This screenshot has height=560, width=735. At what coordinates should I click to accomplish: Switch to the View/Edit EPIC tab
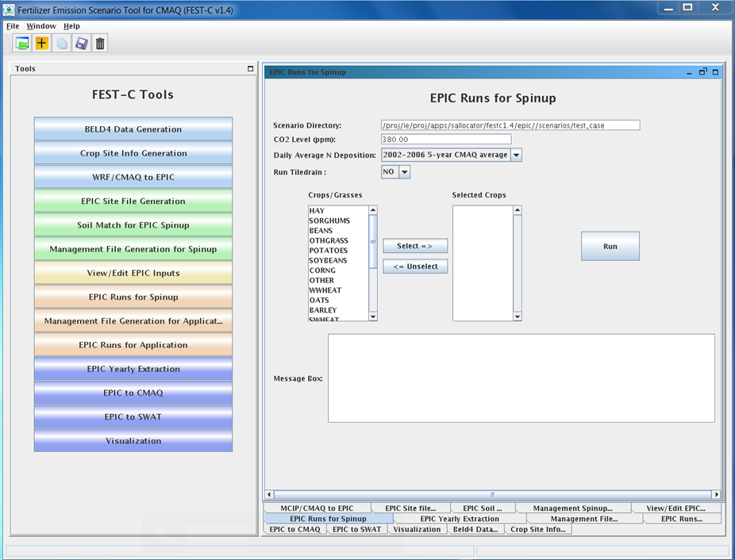[x=676, y=508]
